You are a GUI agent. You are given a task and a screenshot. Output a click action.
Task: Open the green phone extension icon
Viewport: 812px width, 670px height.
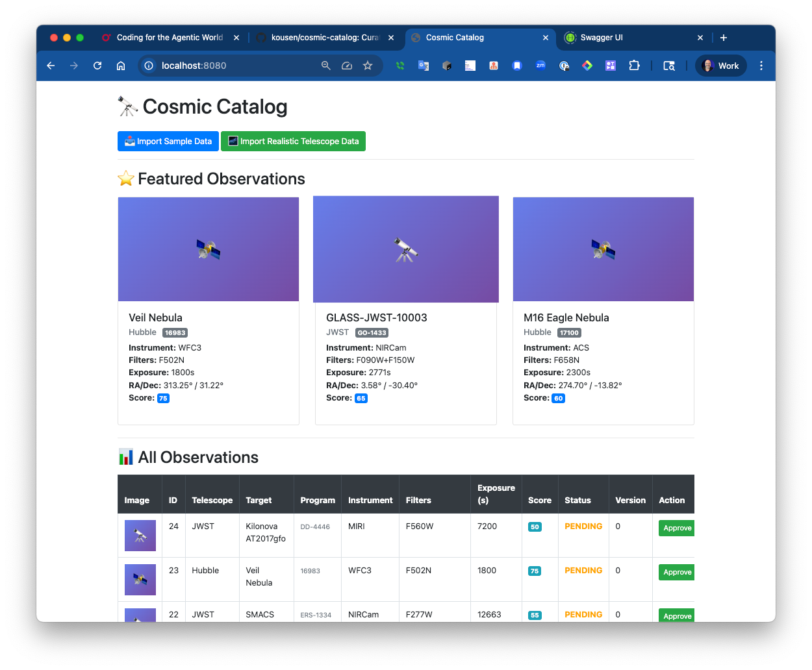coord(400,66)
